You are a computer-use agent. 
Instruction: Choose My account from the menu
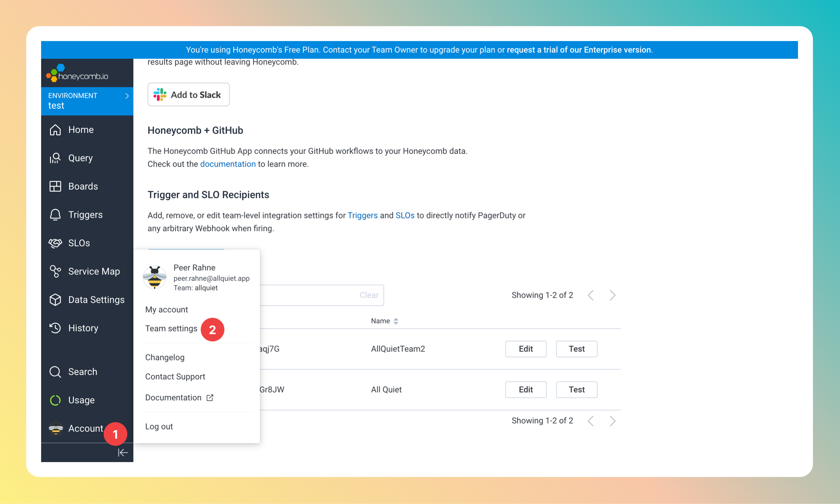(166, 309)
